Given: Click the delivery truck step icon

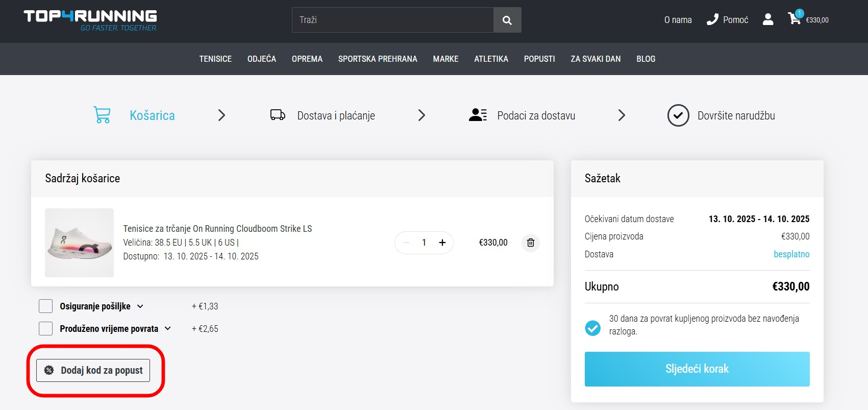Looking at the screenshot, I should (278, 115).
